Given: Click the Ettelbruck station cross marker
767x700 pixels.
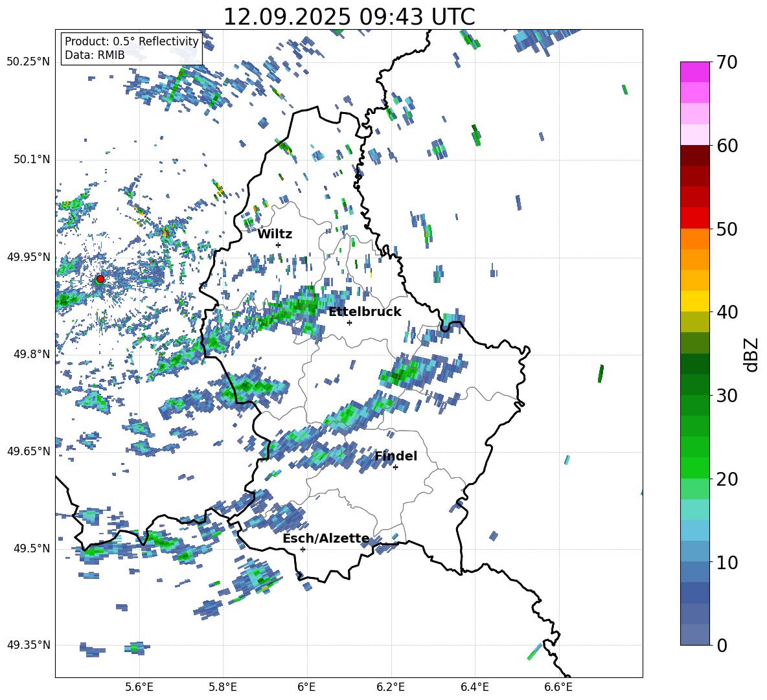Looking at the screenshot, I should click(349, 322).
